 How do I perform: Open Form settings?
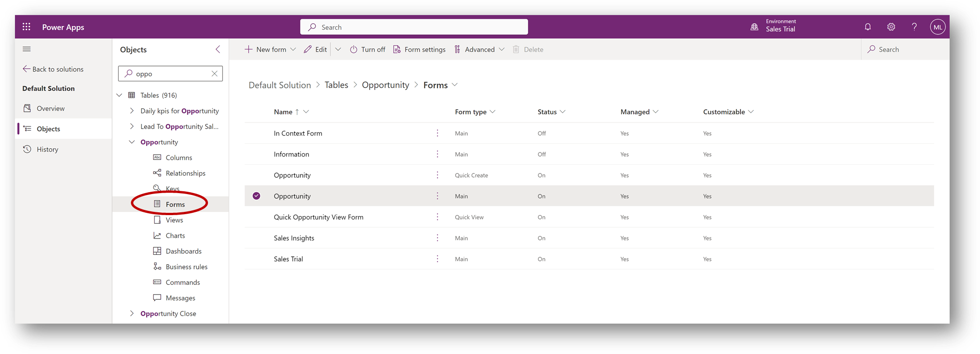pyautogui.click(x=419, y=50)
